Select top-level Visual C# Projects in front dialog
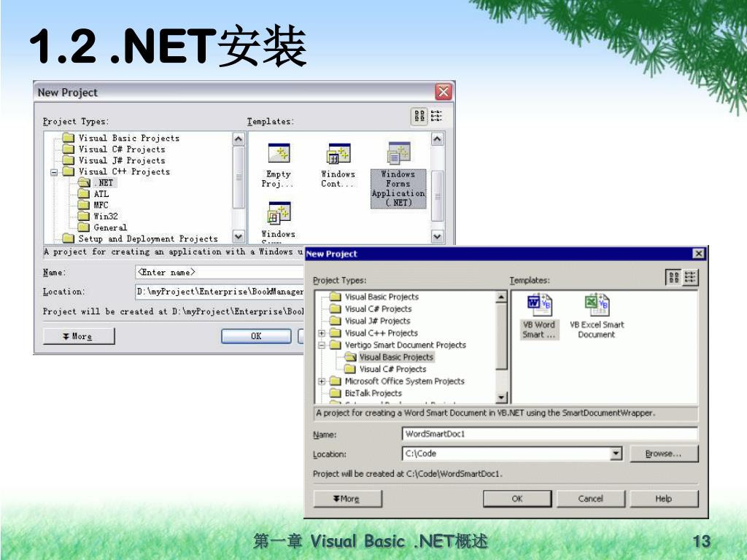This screenshot has width=747, height=560. pyautogui.click(x=371, y=308)
